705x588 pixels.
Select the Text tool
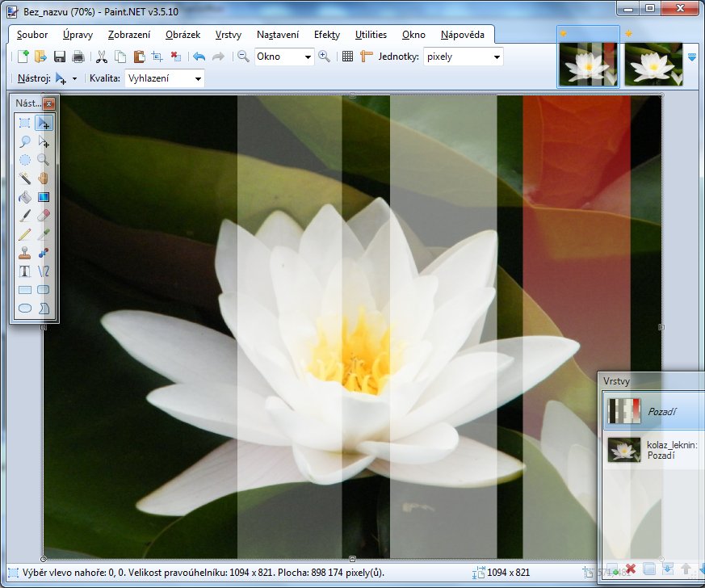coord(25,271)
